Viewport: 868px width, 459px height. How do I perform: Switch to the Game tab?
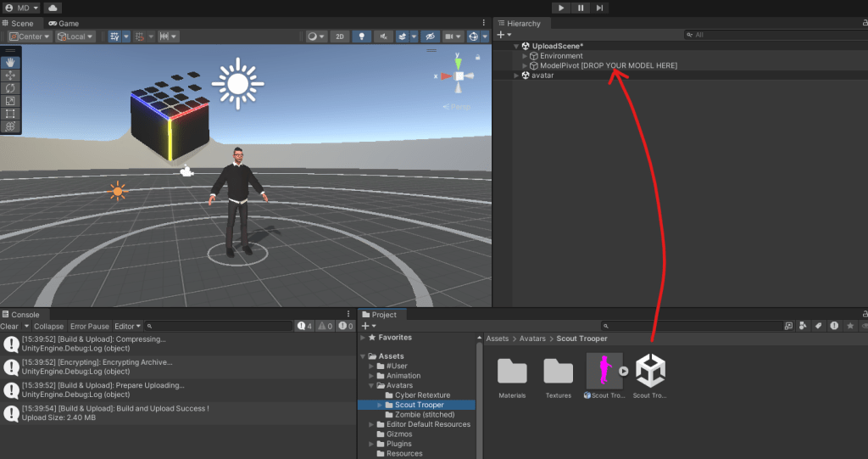64,24
